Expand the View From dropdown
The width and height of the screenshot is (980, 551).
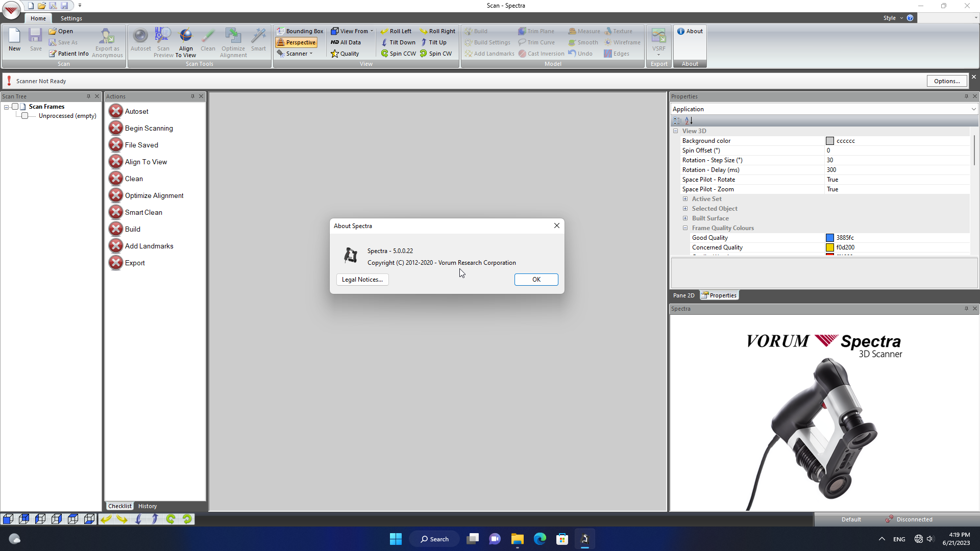(x=352, y=31)
